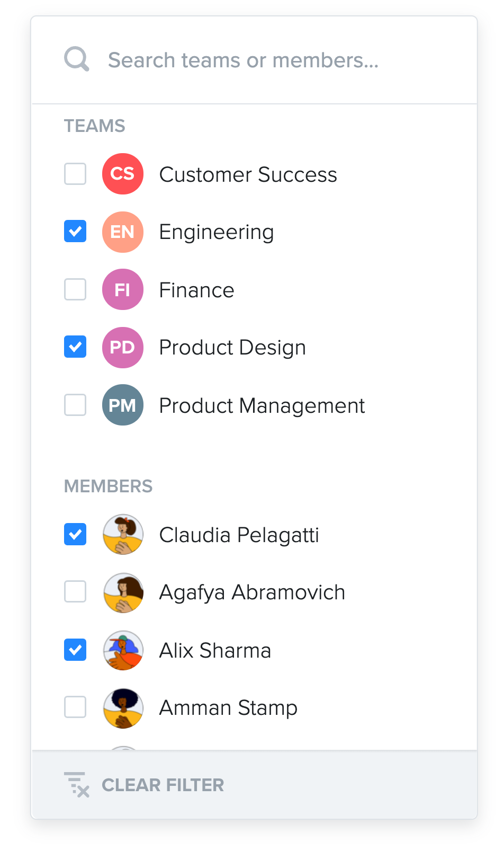Viewport: 504px width, 850px height.
Task: Focus the Search teams or members field
Action: tap(254, 60)
